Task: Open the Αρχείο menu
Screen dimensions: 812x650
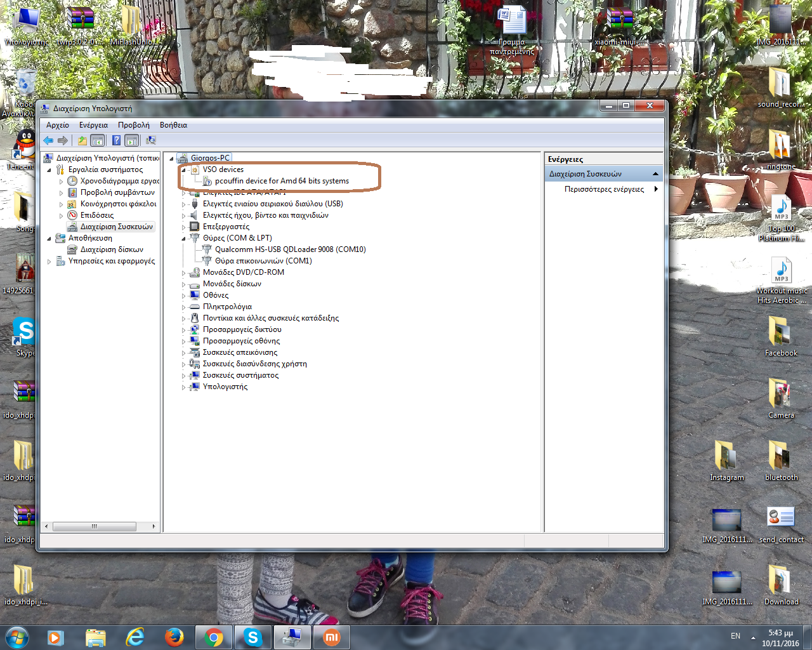Action: point(58,125)
